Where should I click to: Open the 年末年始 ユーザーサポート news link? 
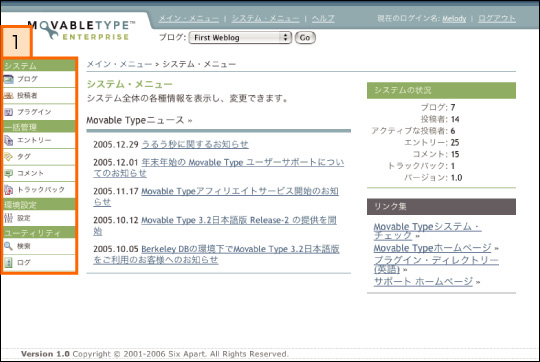pos(219,167)
